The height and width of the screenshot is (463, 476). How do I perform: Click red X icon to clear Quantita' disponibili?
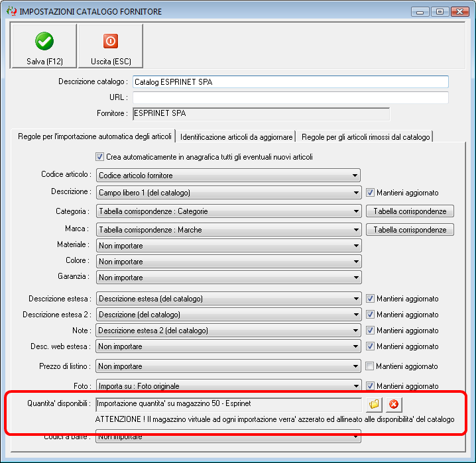pyautogui.click(x=394, y=405)
